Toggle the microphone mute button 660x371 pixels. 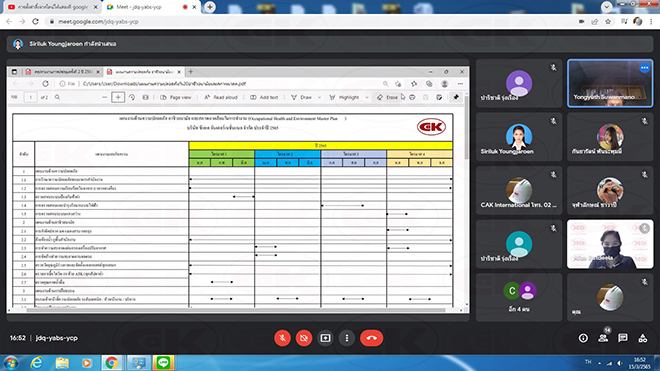coord(282,338)
